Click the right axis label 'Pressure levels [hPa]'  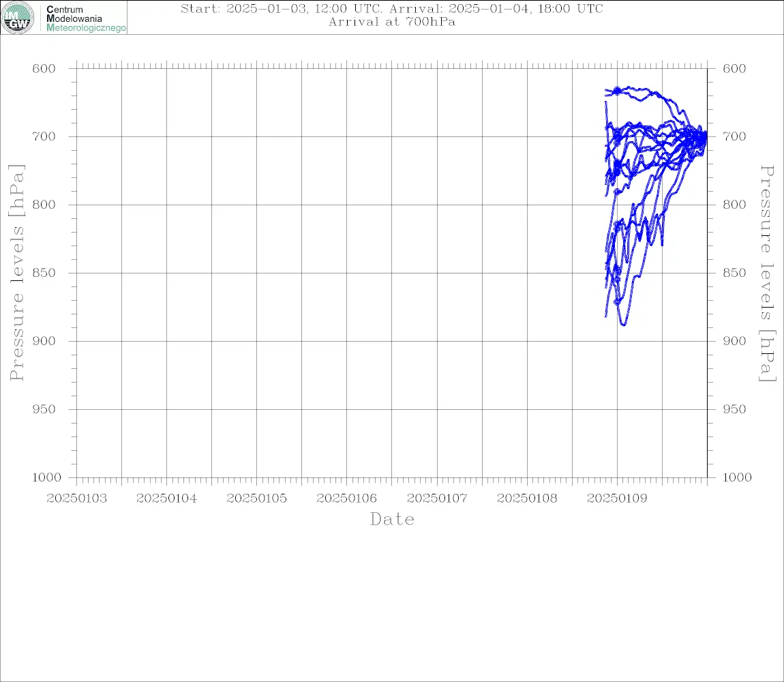(768, 273)
